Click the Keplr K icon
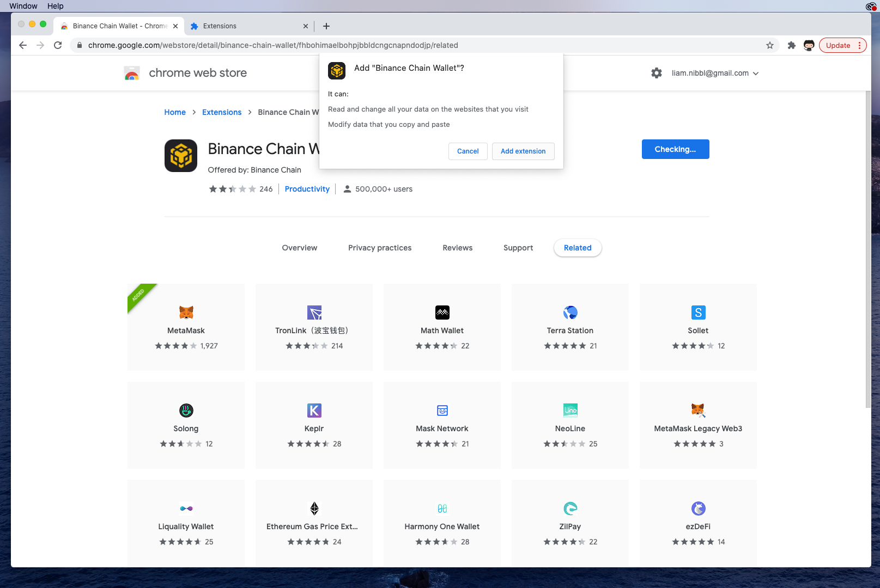Image resolution: width=880 pixels, height=588 pixels. click(314, 411)
